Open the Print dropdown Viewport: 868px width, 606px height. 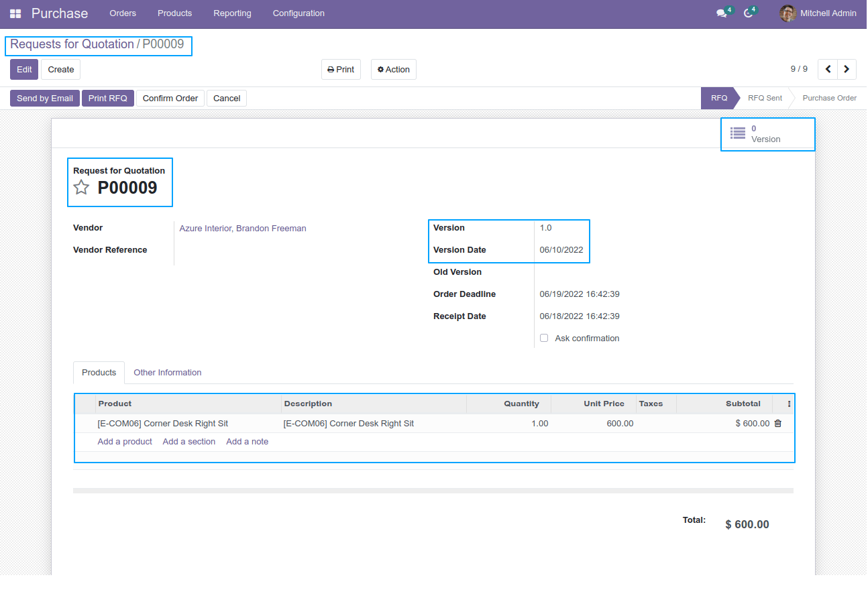pos(341,70)
